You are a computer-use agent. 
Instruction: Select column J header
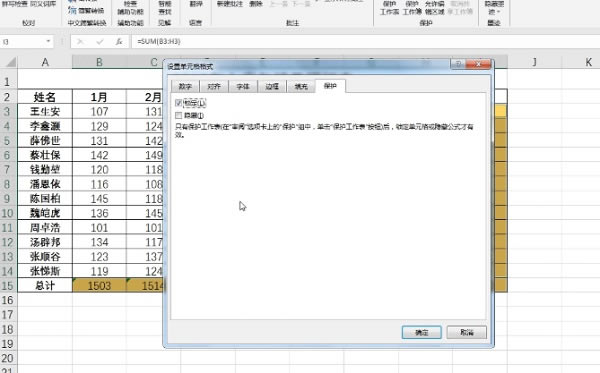(535, 62)
